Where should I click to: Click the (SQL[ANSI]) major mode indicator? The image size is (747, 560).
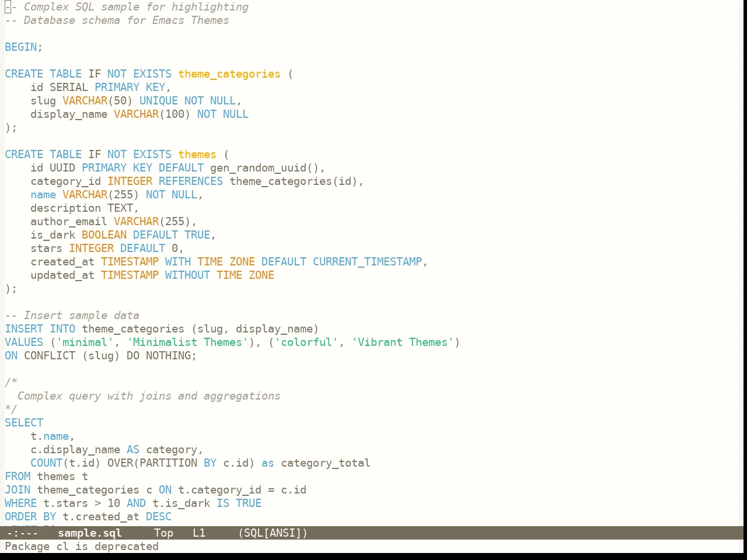click(273, 533)
